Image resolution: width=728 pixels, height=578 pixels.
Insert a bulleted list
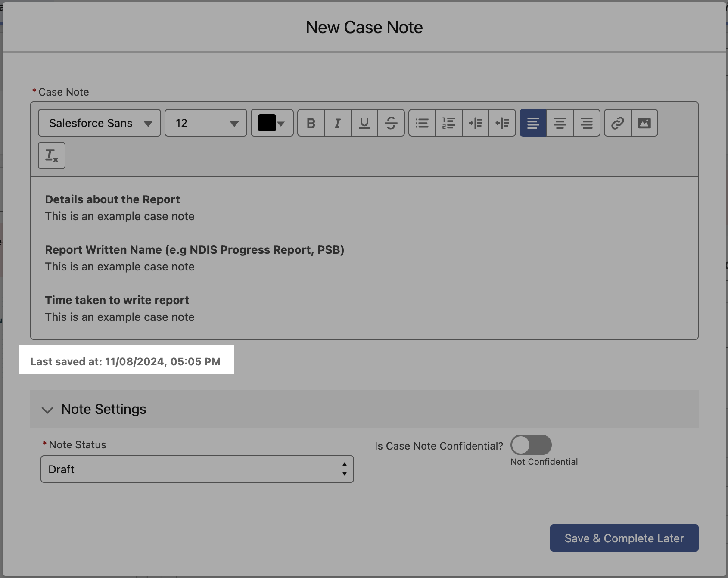422,123
